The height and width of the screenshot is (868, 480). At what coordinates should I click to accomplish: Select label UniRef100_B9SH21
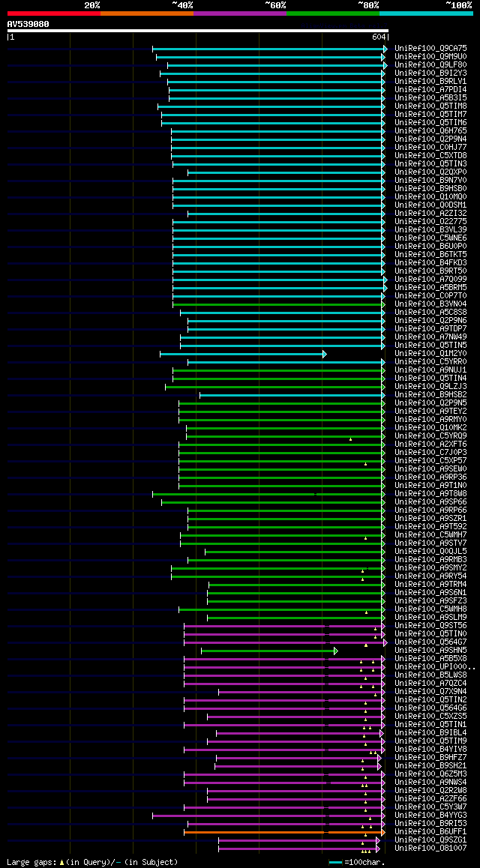pos(430,766)
